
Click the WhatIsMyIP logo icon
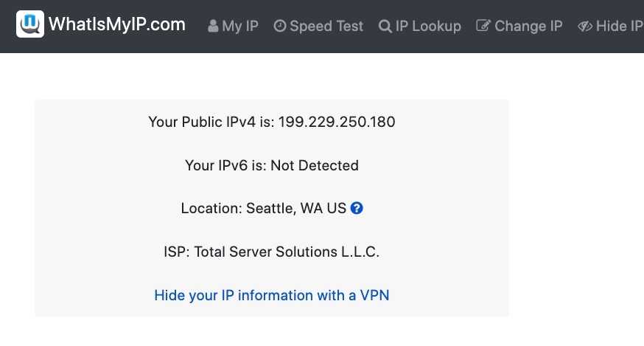[x=30, y=25]
